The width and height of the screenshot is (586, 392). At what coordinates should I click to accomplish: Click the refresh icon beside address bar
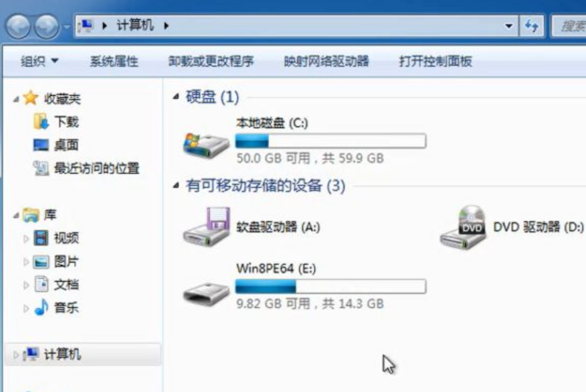click(x=531, y=26)
